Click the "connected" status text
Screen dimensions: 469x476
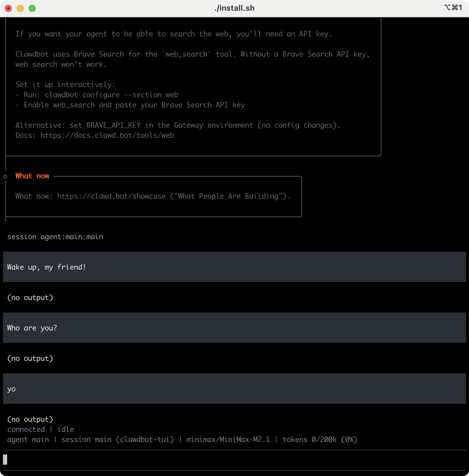[26, 429]
